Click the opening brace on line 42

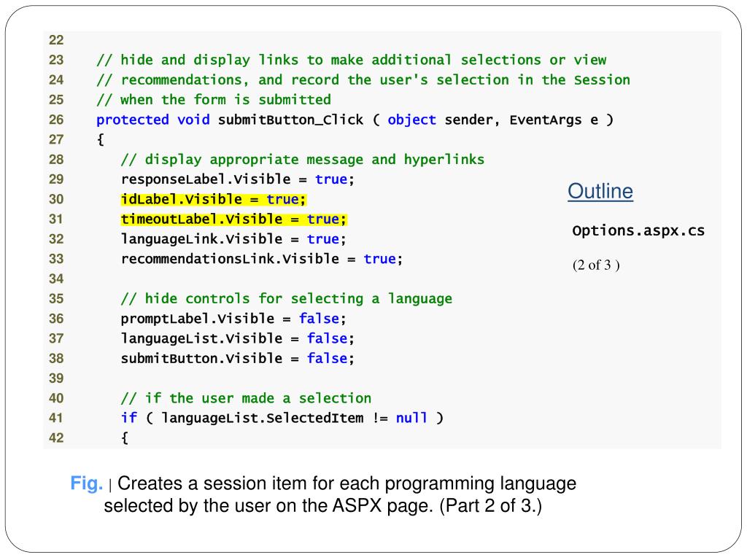coord(124,438)
